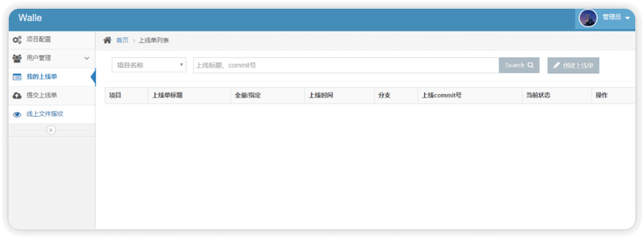The image size is (644, 238).
Task: Click the 上线时间 column header
Action: coord(340,95)
